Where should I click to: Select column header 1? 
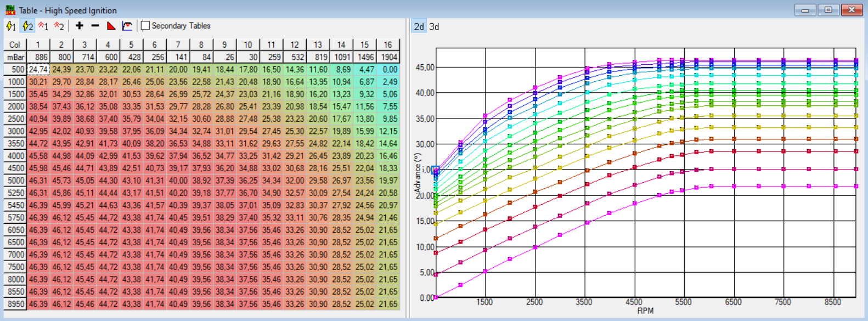point(38,44)
